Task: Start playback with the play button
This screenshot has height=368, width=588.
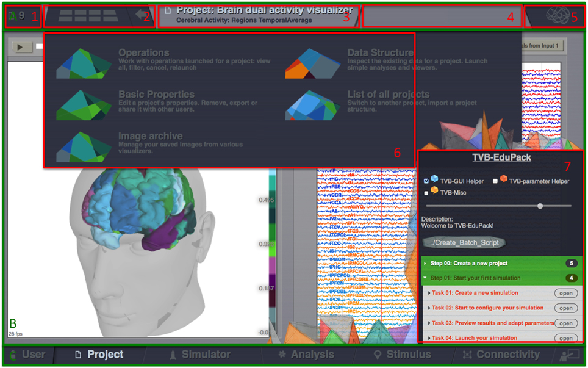Action: click(21, 47)
